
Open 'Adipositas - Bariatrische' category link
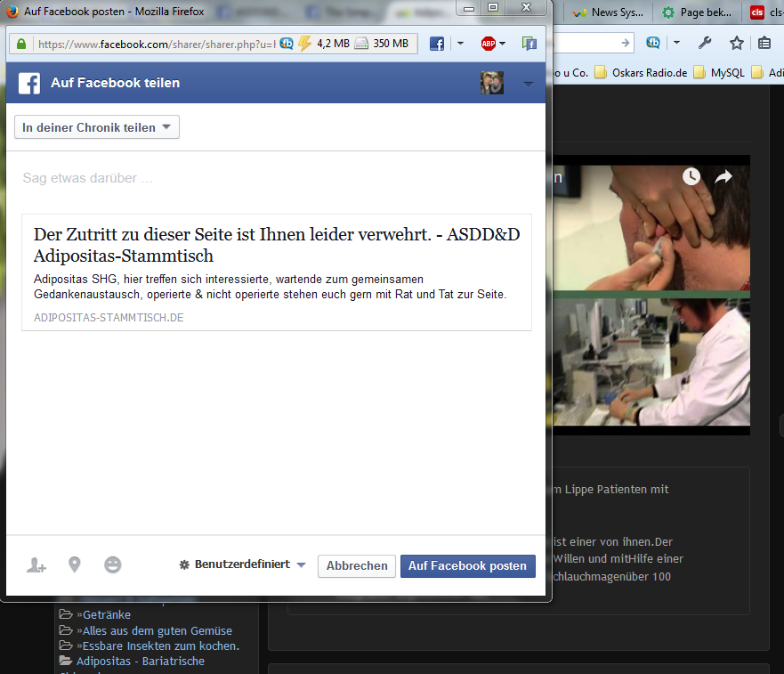point(141,662)
